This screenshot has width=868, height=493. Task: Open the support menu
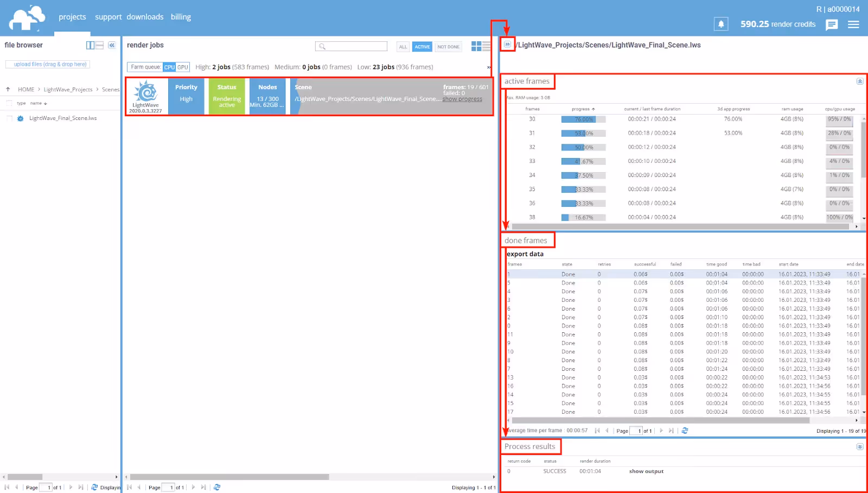pyautogui.click(x=108, y=17)
